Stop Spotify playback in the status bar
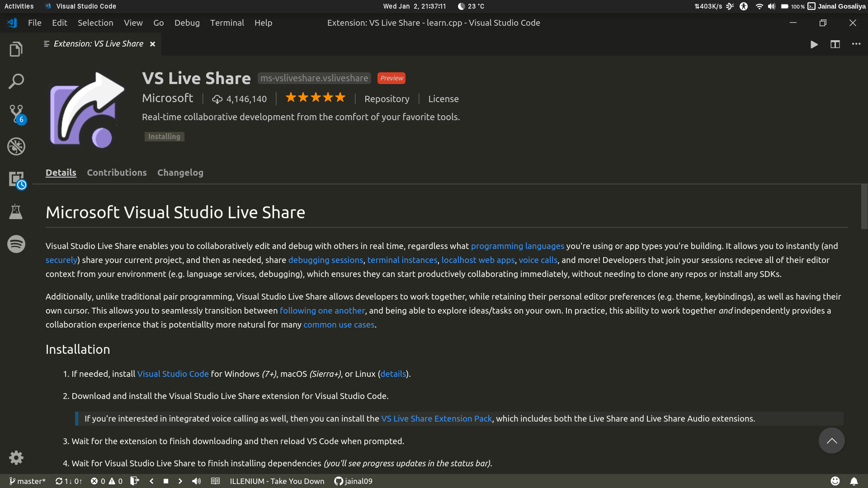Screen dimensions: 868x488 point(166,481)
